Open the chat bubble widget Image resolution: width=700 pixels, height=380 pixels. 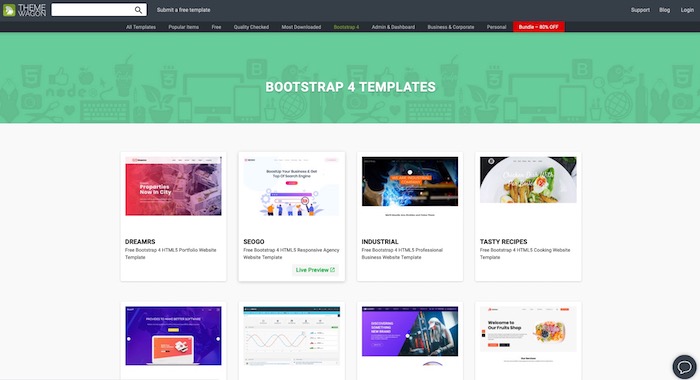684,367
